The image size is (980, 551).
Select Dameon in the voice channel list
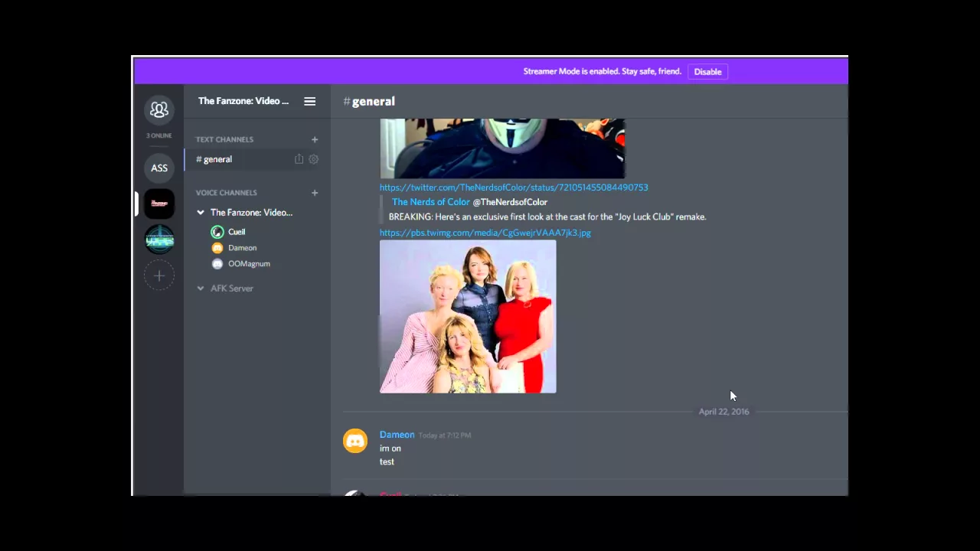click(x=242, y=248)
